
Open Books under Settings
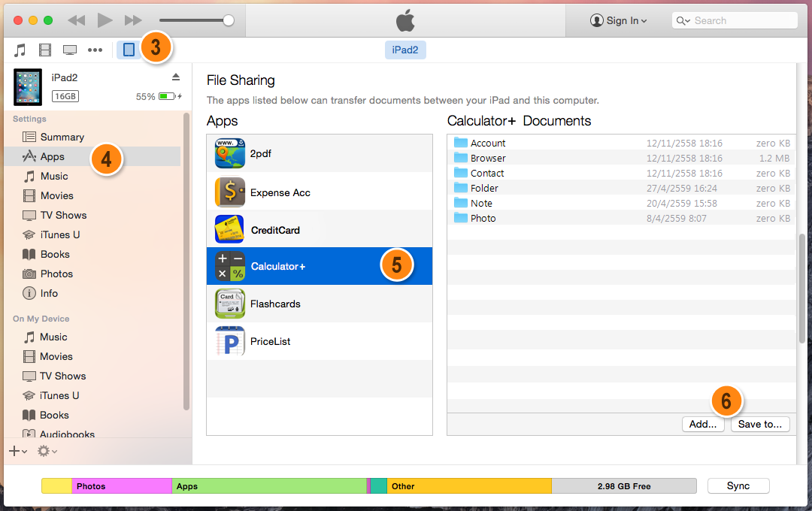pyautogui.click(x=93, y=254)
